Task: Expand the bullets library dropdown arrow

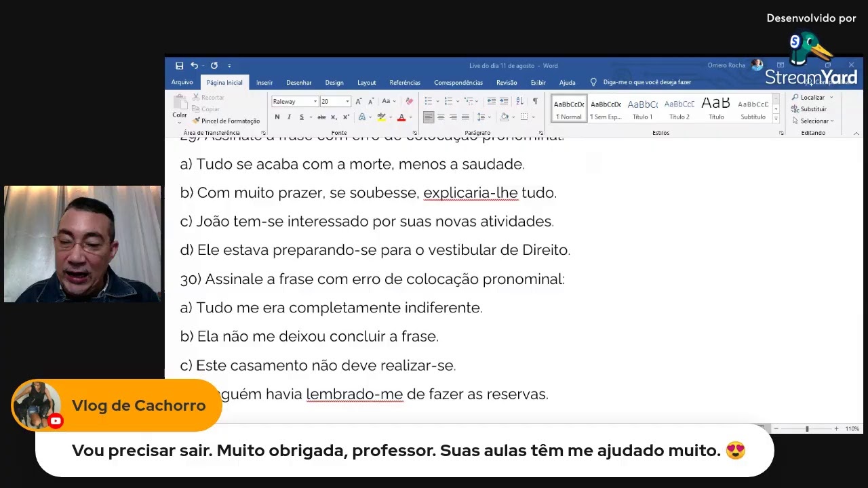Action: click(x=437, y=101)
